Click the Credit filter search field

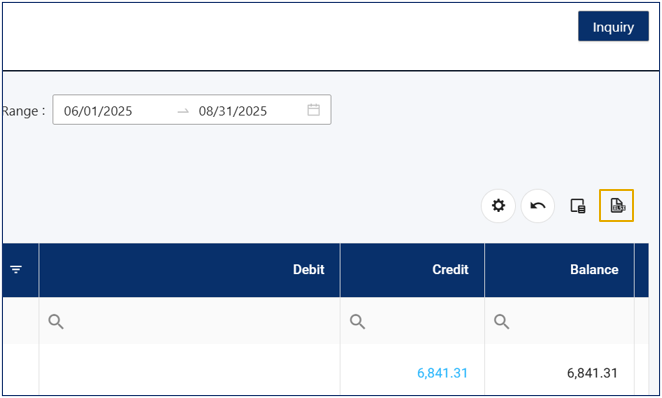(412, 322)
